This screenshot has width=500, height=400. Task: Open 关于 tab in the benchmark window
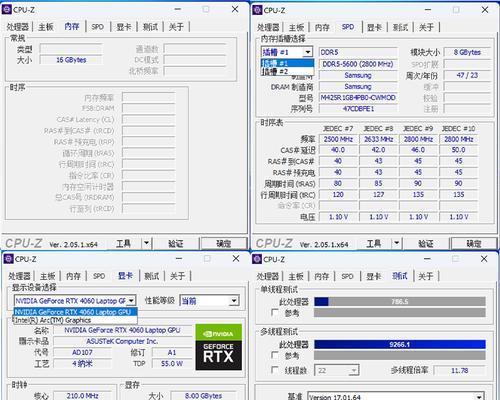point(426,276)
